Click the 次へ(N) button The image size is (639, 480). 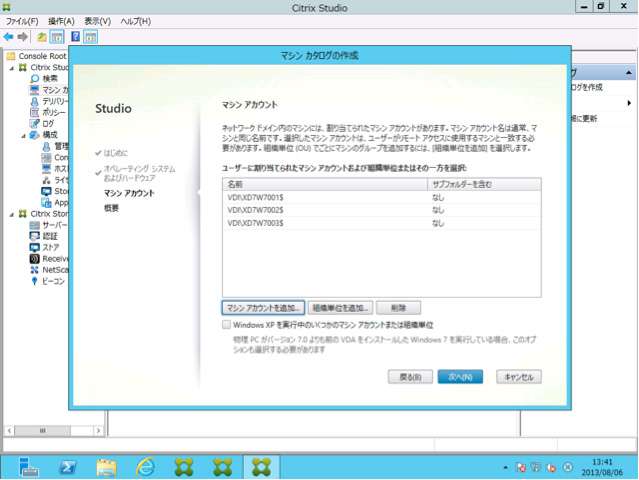point(460,377)
